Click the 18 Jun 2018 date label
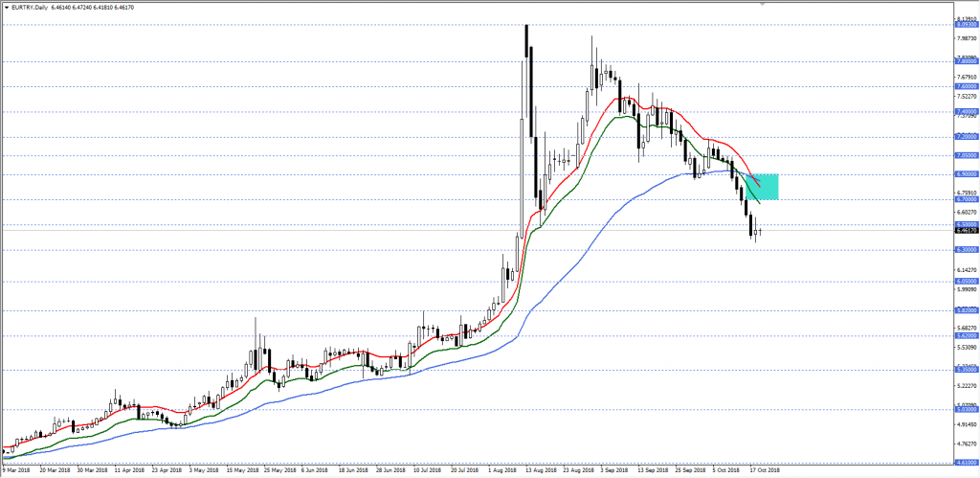The height and width of the screenshot is (478, 980). (355, 469)
